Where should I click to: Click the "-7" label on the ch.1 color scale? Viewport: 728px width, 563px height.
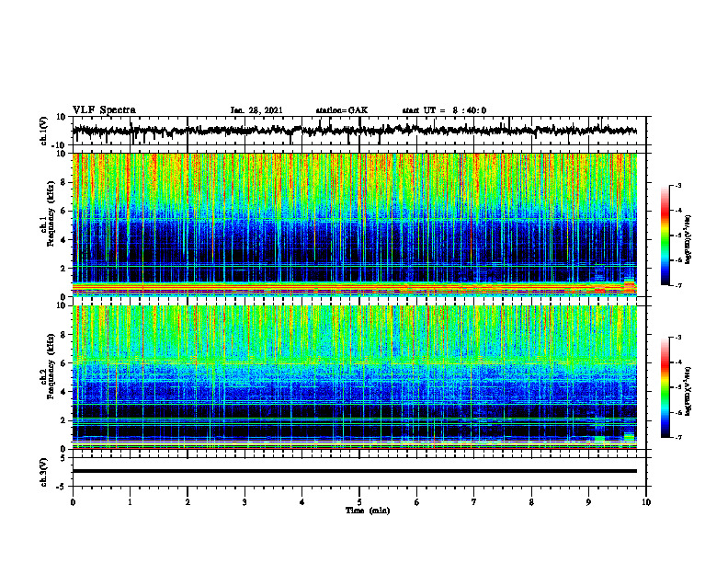click(x=678, y=285)
